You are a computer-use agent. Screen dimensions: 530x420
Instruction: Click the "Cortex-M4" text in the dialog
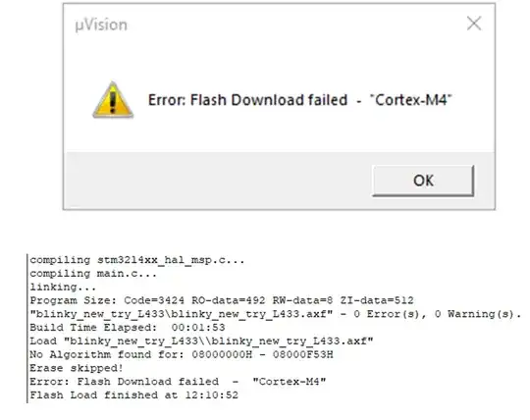pos(410,100)
